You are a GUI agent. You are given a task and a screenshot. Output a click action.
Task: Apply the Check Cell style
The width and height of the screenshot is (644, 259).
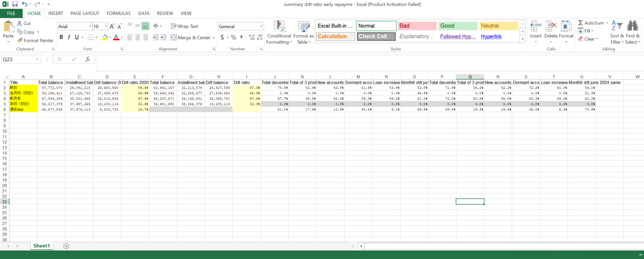pyautogui.click(x=376, y=36)
